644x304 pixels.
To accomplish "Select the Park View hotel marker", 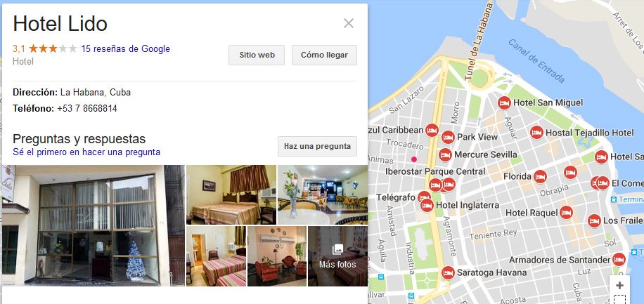I will [x=448, y=137].
